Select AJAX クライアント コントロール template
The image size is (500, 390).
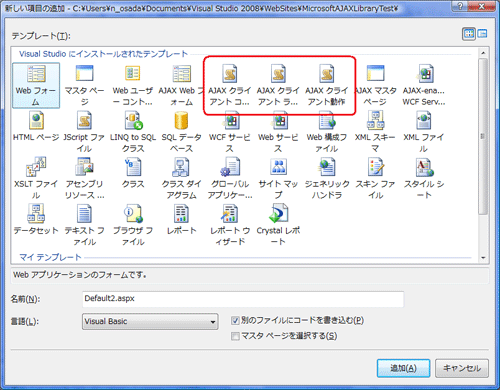click(230, 85)
